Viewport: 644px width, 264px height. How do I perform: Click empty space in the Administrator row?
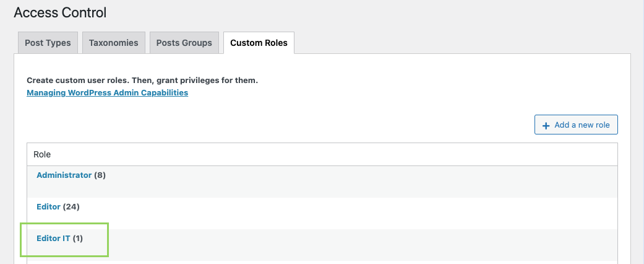[361, 182]
